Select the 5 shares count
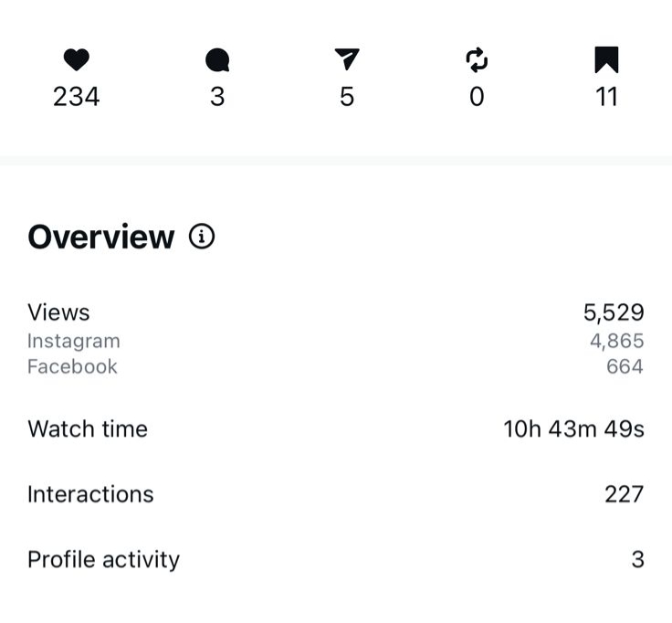The image size is (672, 623). click(347, 97)
